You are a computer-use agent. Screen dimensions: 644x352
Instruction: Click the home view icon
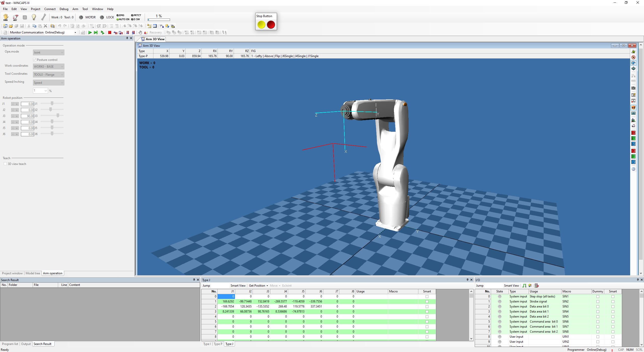tap(633, 126)
